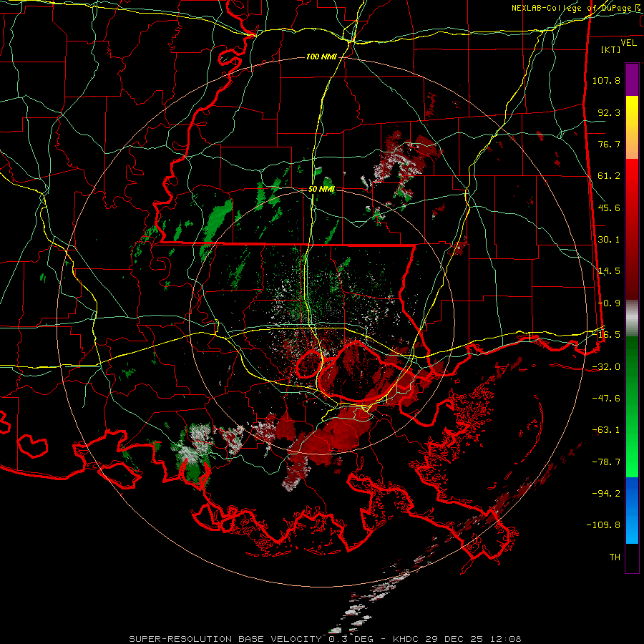Click the 30.1 velocity scale value

[609, 240]
